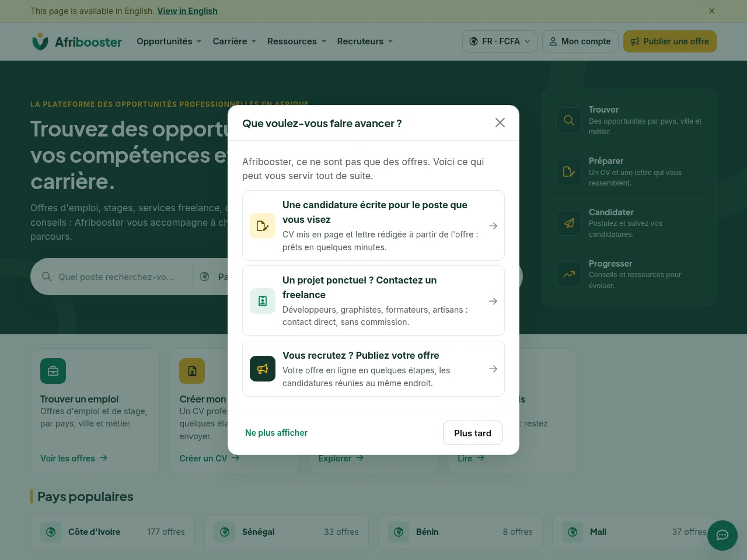This screenshot has width=747, height=560.
Task: Click the job search input field
Action: pyautogui.click(x=116, y=276)
